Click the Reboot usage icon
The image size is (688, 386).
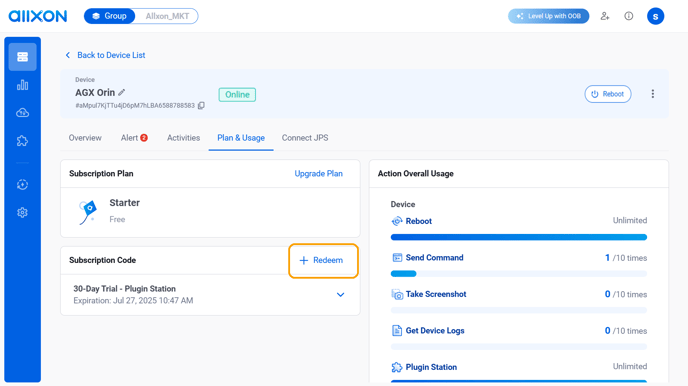click(x=397, y=221)
